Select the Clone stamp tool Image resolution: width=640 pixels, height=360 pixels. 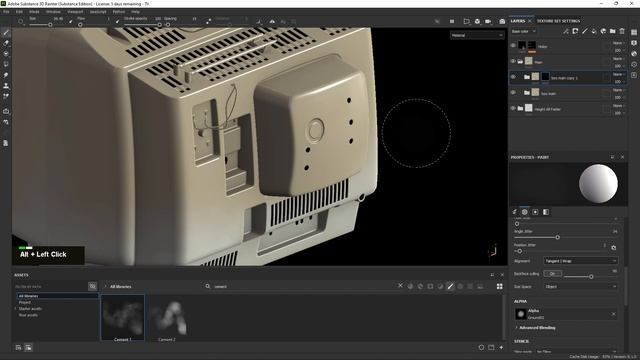pyautogui.click(x=6, y=86)
